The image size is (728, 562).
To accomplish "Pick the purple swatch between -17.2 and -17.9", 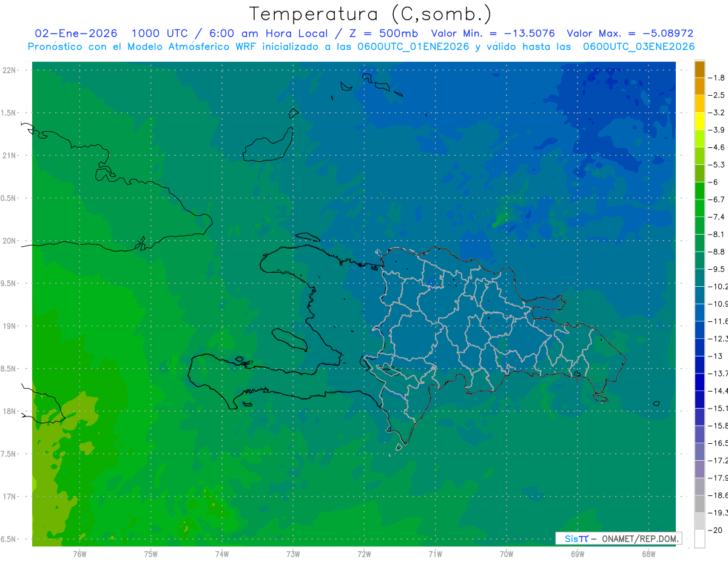I will point(699,469).
